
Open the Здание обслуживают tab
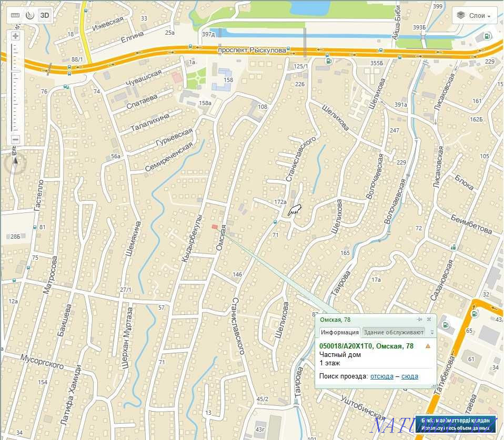click(394, 332)
